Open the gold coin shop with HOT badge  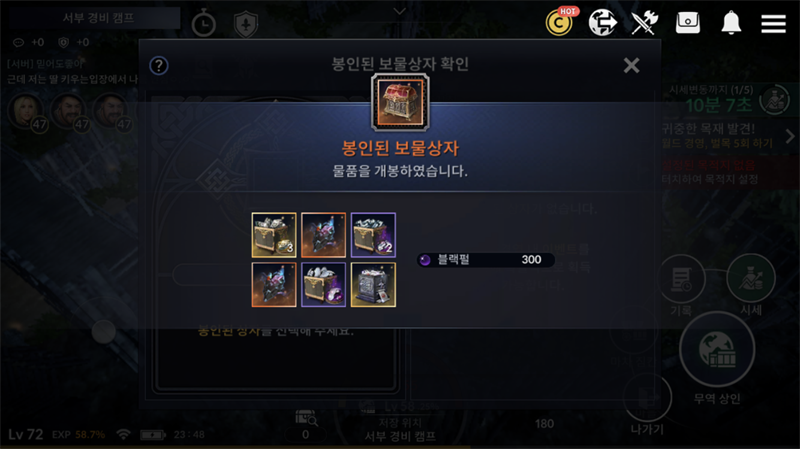560,21
